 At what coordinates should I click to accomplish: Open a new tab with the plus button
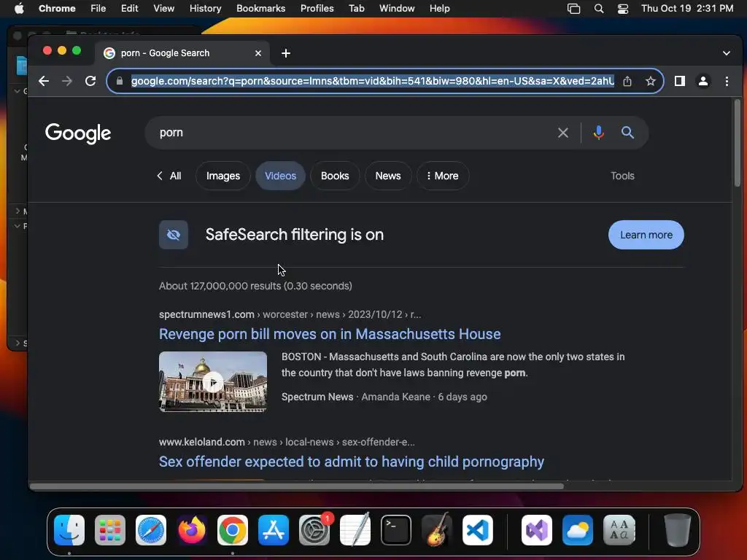[x=286, y=53]
